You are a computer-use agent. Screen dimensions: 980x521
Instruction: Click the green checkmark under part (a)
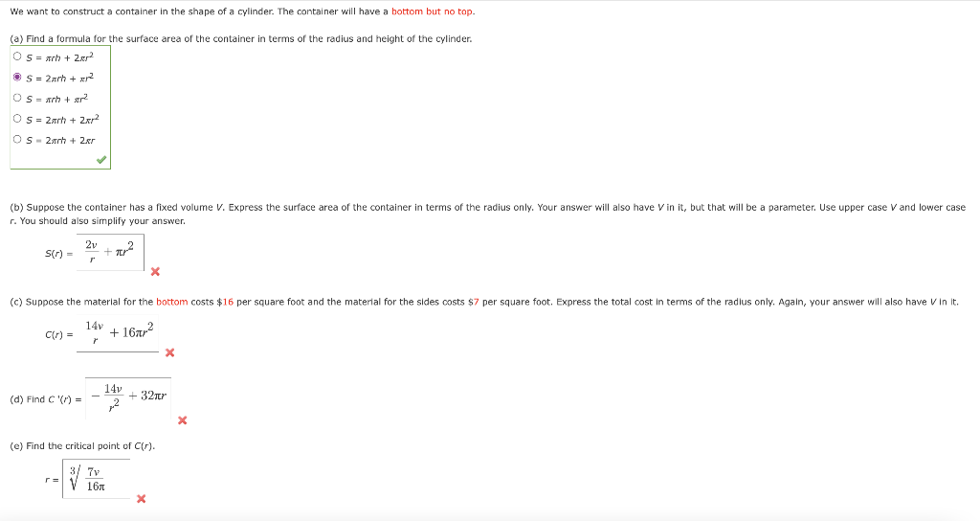point(101,160)
